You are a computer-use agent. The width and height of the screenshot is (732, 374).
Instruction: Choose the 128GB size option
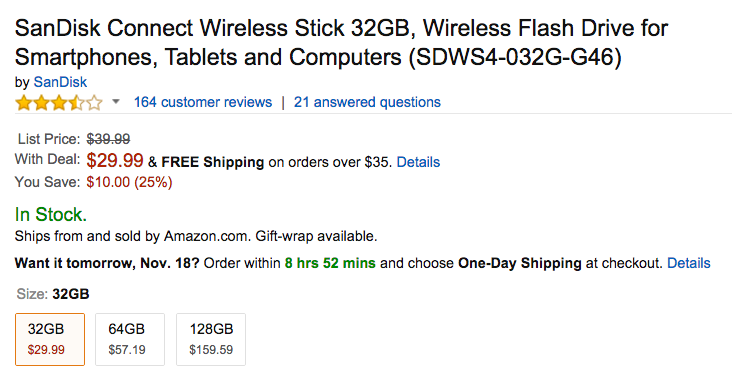coord(211,339)
